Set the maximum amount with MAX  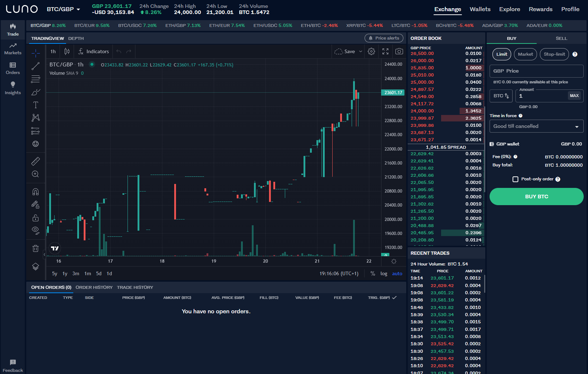coord(574,96)
